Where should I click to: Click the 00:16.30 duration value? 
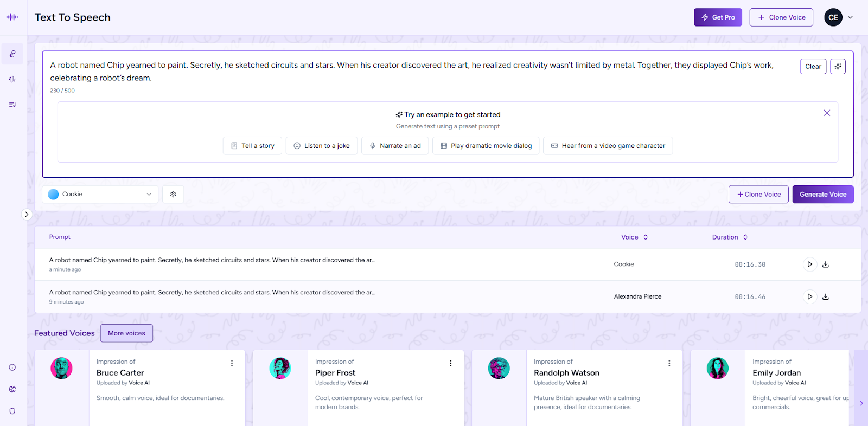750,265
